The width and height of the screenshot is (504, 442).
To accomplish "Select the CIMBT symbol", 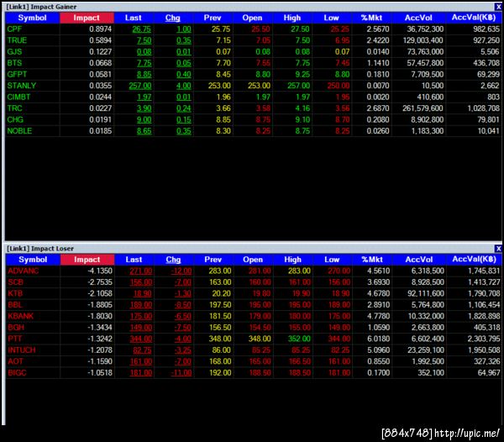I will click(x=18, y=97).
